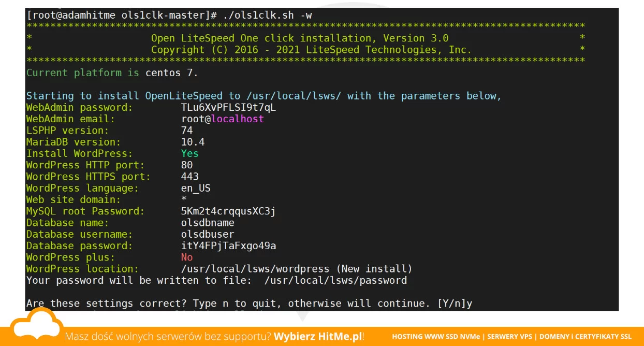Click the Database password value itY4FPjTaFxgo49a

coord(228,246)
